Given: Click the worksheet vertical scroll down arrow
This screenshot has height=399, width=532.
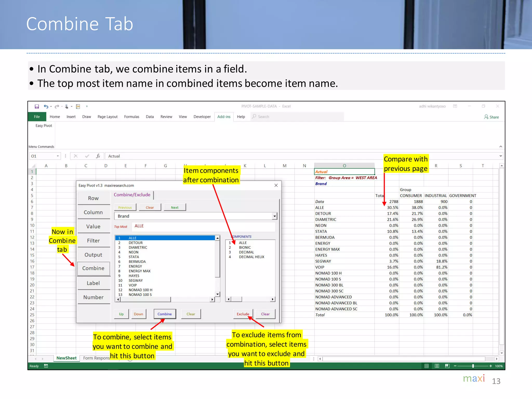Looking at the screenshot, I should [x=502, y=353].
